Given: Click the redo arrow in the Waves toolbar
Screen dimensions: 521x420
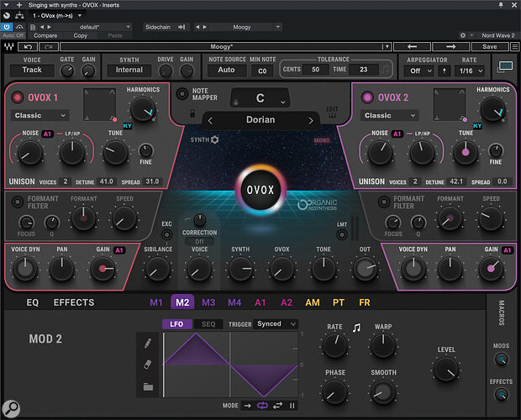Looking at the screenshot, I should (49, 47).
